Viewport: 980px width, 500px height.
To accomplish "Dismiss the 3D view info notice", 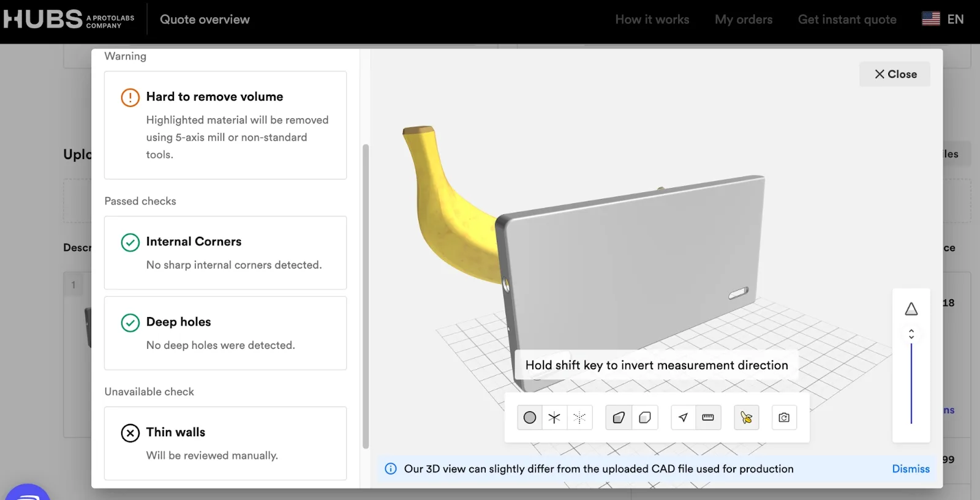I will tap(911, 469).
